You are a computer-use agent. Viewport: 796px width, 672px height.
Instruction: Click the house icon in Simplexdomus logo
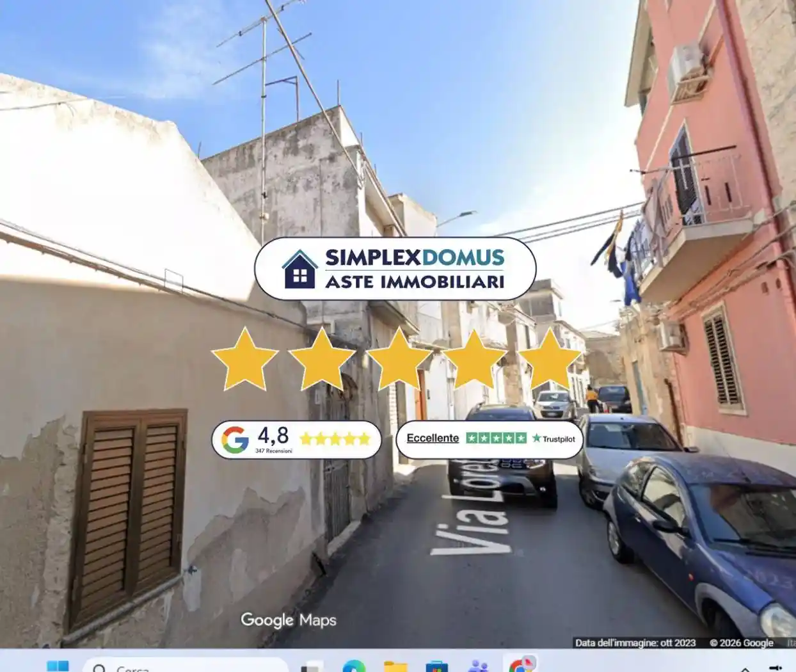(x=299, y=269)
